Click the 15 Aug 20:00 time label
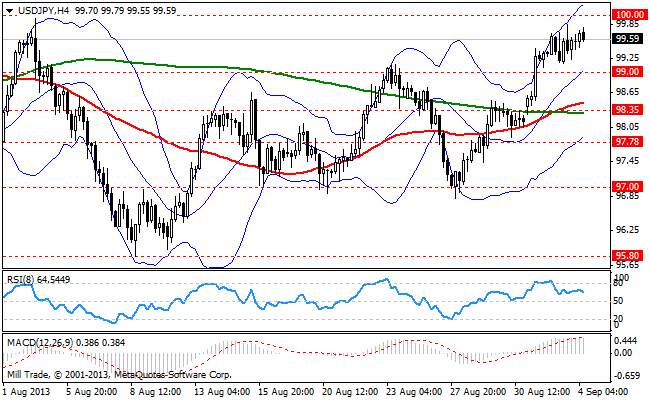650x400 pixels. point(286,392)
